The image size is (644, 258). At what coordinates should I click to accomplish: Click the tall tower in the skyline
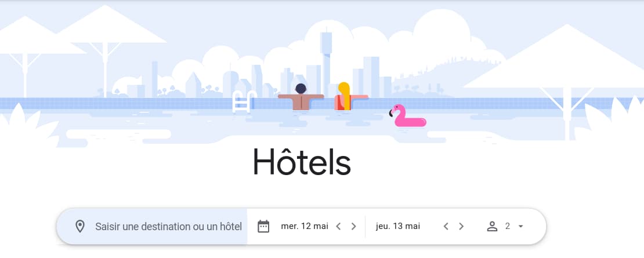coord(326,61)
